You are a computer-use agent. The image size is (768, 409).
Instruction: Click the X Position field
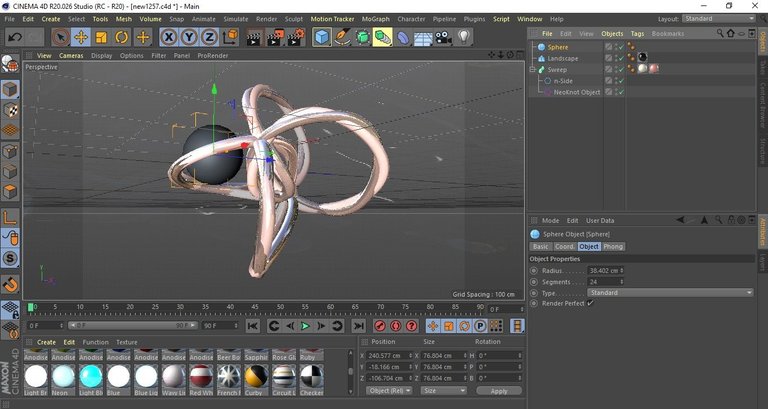click(386, 355)
